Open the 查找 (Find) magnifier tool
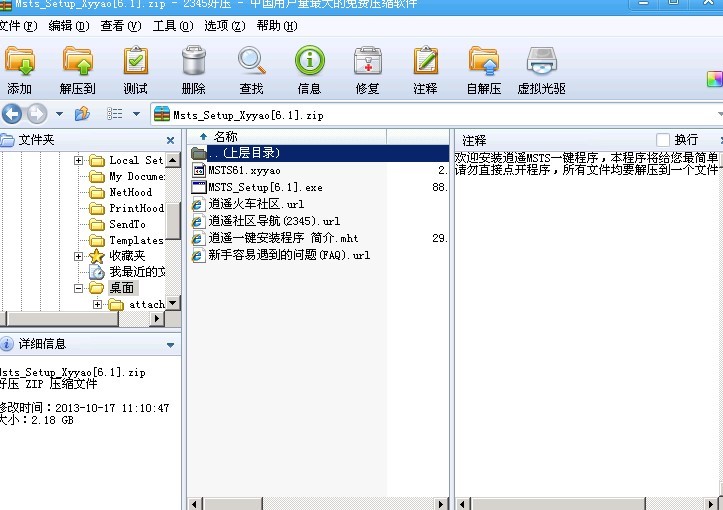The height and width of the screenshot is (510, 723). [x=251, y=70]
